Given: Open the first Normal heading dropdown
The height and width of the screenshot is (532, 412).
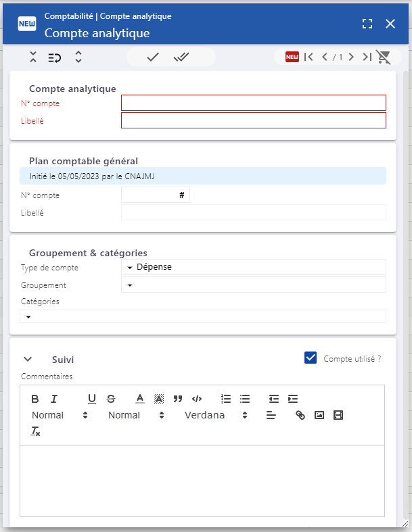Looking at the screenshot, I should click(x=60, y=415).
